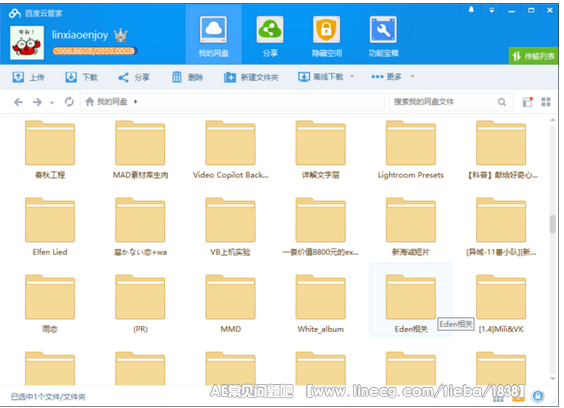Select the Lightroom Presets folder
Screen dimensions: 564x408
[411, 149]
